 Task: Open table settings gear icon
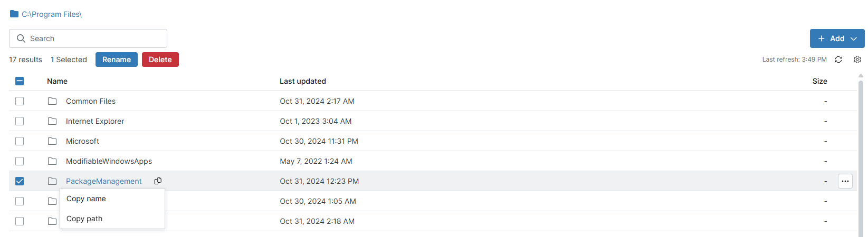(x=857, y=60)
